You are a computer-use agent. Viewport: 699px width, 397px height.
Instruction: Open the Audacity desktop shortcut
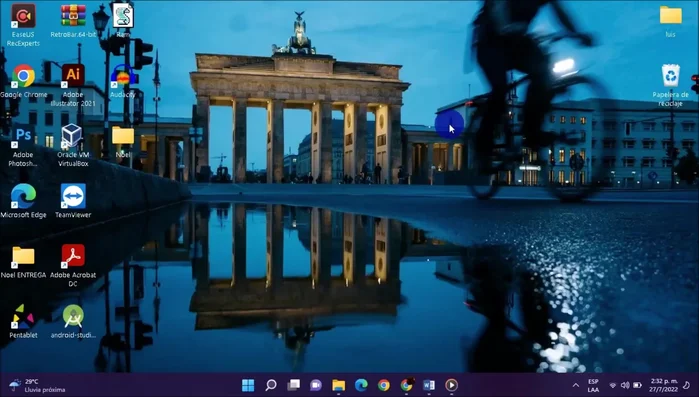[123, 81]
